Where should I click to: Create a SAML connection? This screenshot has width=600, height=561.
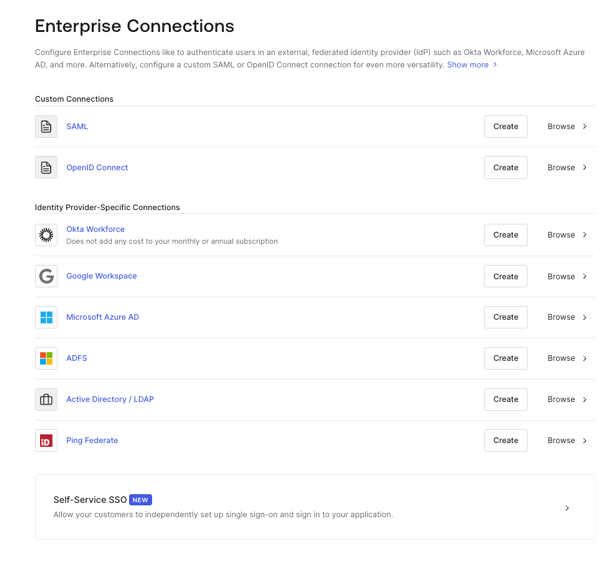505,127
